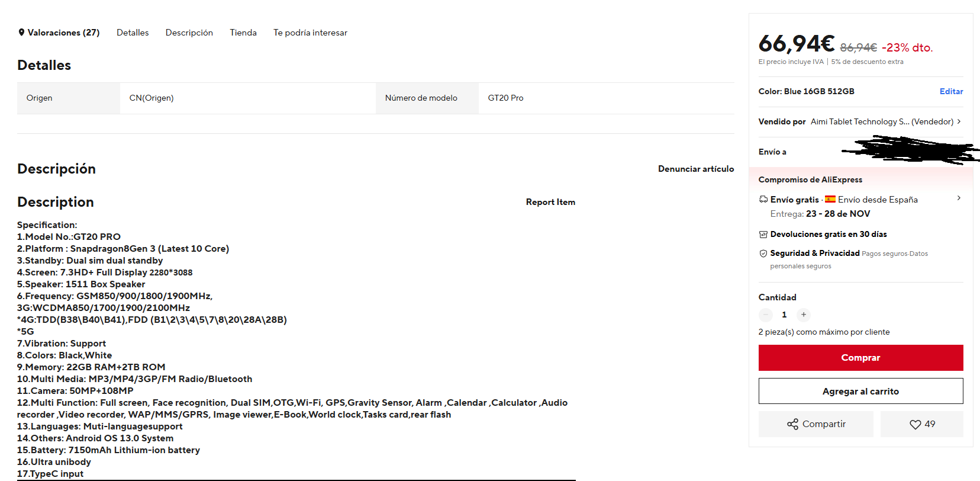Click the CN(Origen) cell
The height and width of the screenshot is (481, 980).
click(247, 98)
